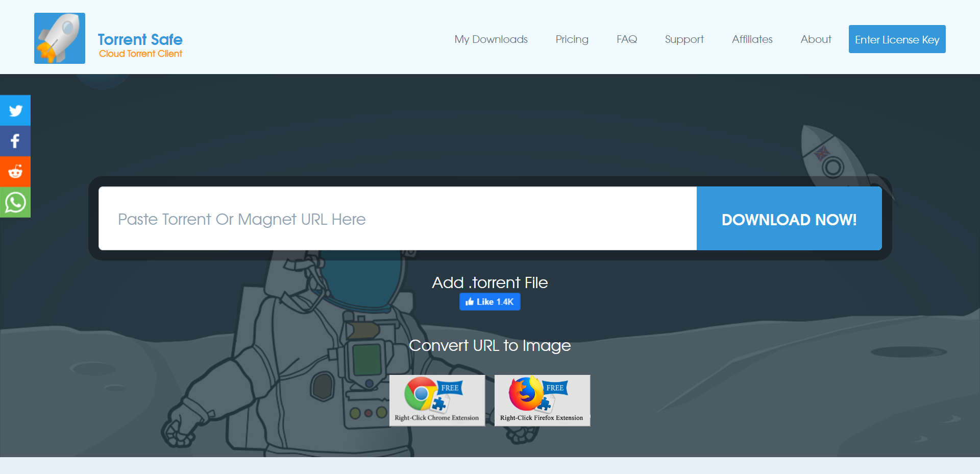Go to the Pricing page
Image resolution: width=980 pixels, height=474 pixels.
pyautogui.click(x=572, y=39)
